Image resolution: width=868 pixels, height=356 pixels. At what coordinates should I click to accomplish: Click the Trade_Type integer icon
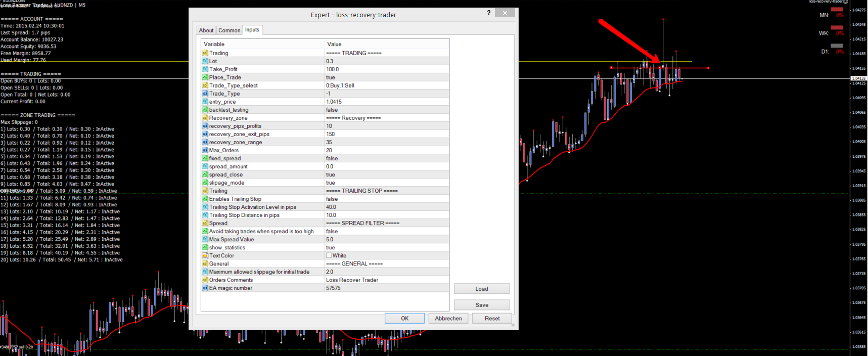[205, 94]
